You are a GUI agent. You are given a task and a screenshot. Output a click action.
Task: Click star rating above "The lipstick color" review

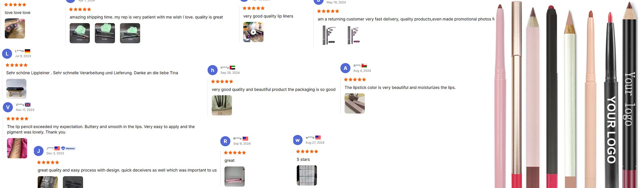pos(355,80)
